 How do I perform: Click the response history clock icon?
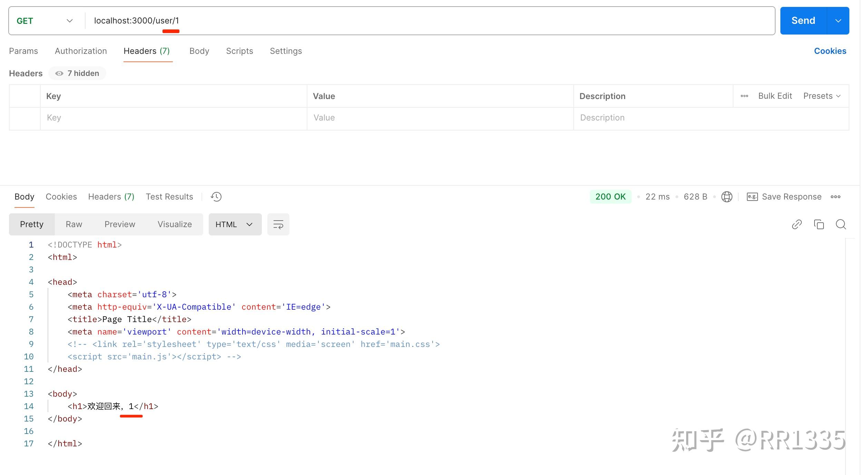(216, 197)
